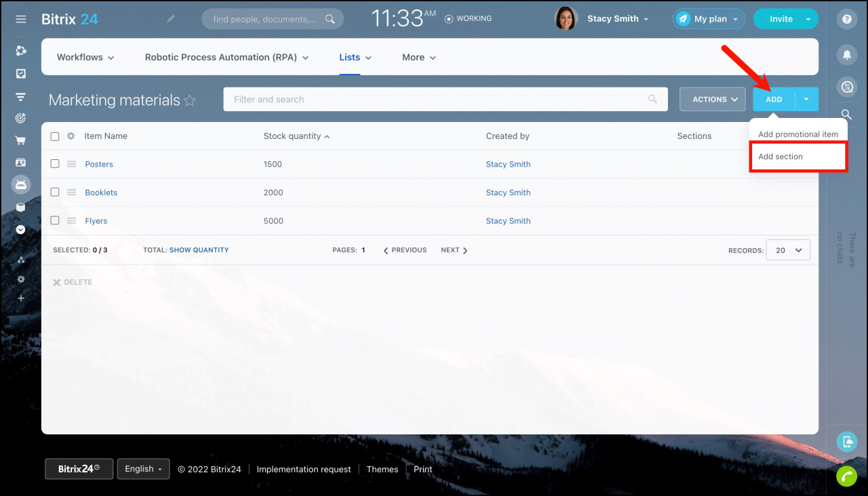Open grid settings gear in table header
Screen dimensions: 868x496
click(x=71, y=136)
